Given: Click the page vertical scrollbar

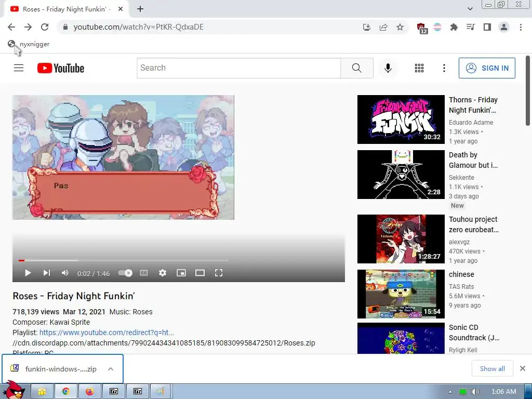Looking at the screenshot, I should coord(528,90).
